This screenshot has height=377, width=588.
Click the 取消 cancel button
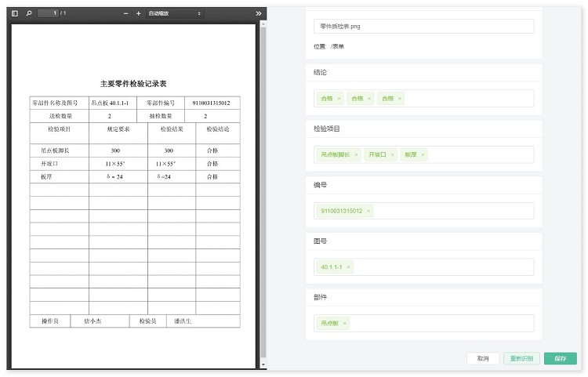tap(483, 359)
